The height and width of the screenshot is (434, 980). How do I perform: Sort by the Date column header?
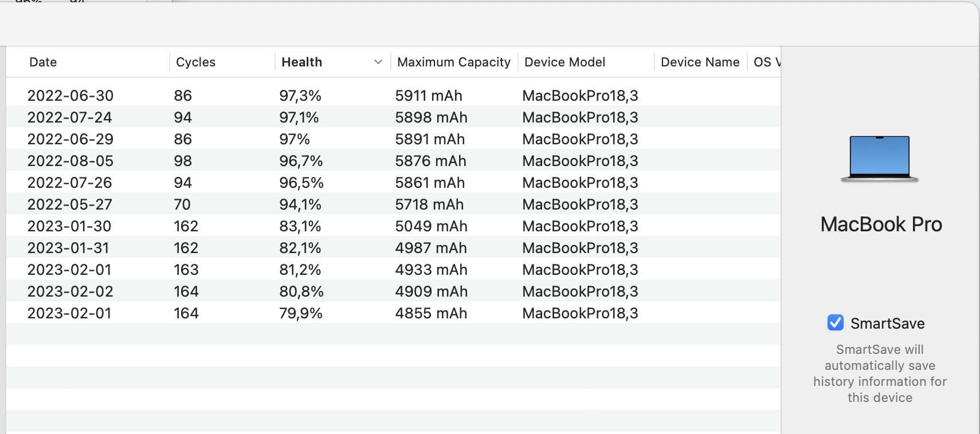43,62
